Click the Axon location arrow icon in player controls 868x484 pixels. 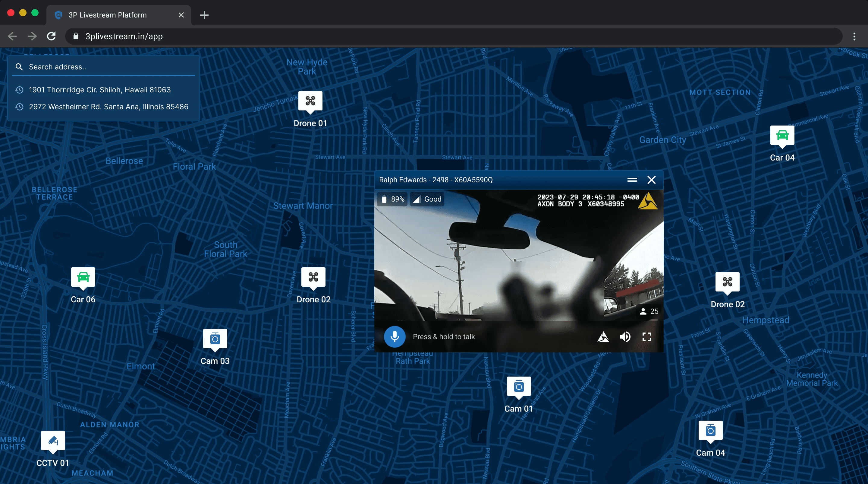coord(603,337)
